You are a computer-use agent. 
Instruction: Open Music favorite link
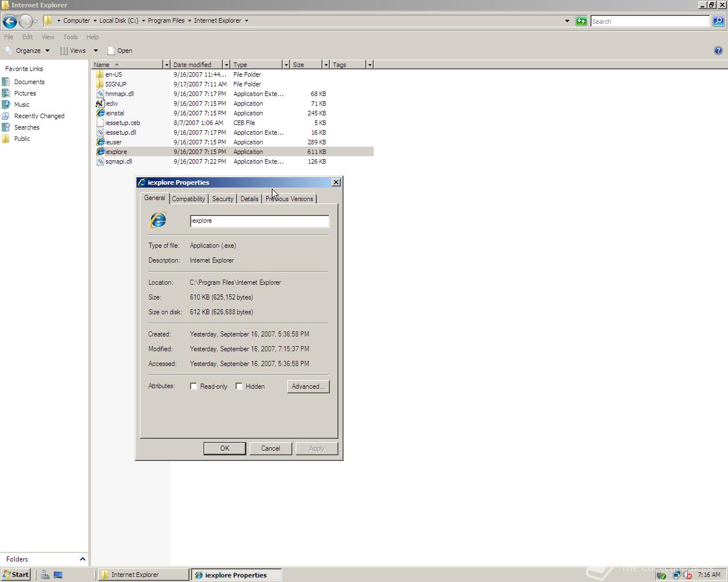(x=22, y=105)
